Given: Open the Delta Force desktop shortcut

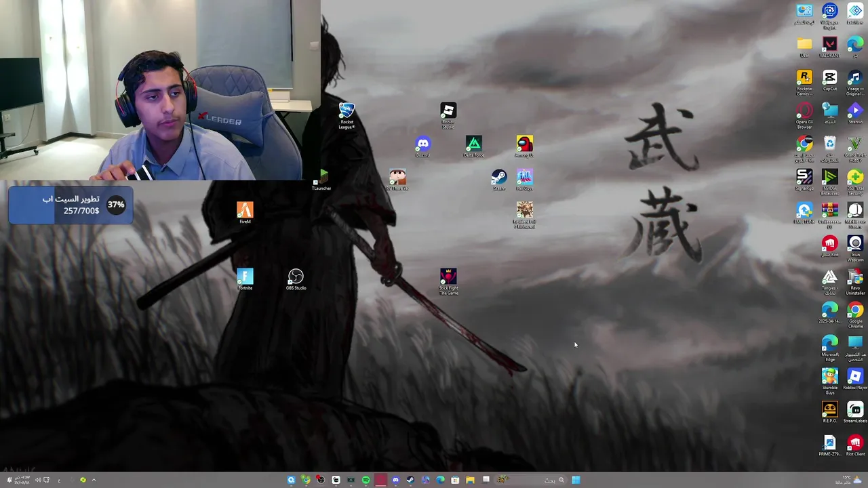Looking at the screenshot, I should (474, 147).
